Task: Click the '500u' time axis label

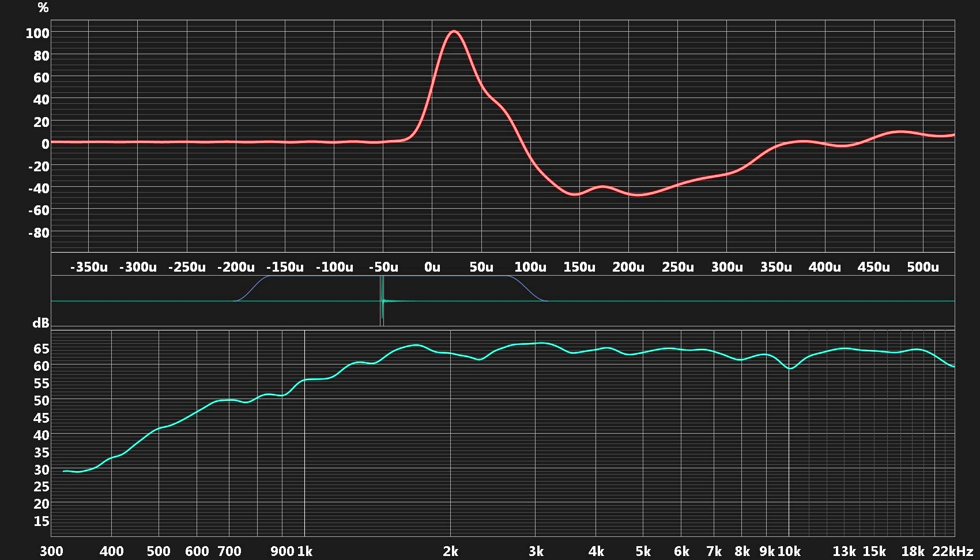Action: point(923,267)
